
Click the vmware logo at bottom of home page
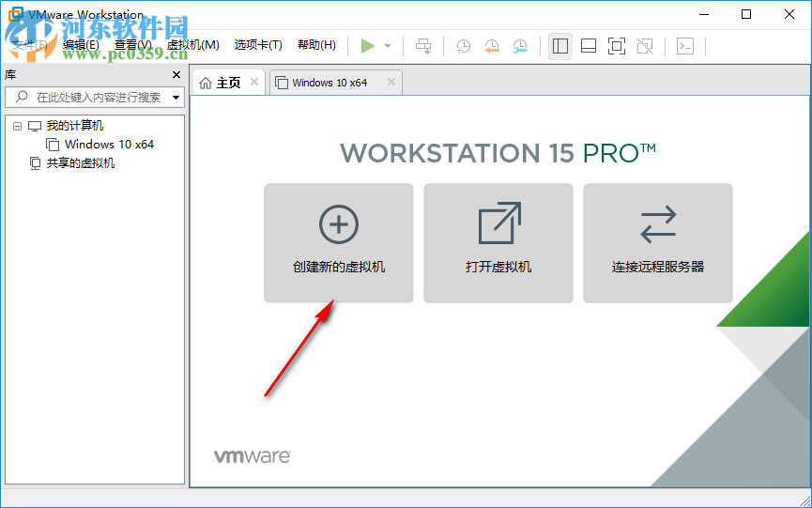pos(253,455)
